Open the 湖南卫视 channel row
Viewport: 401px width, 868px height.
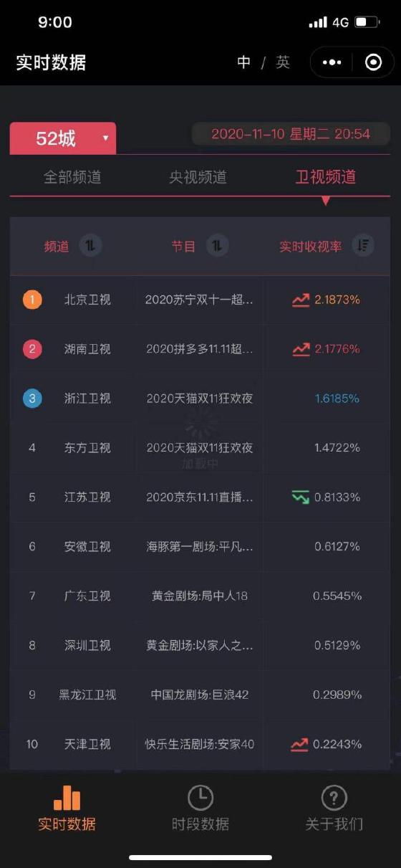200,349
